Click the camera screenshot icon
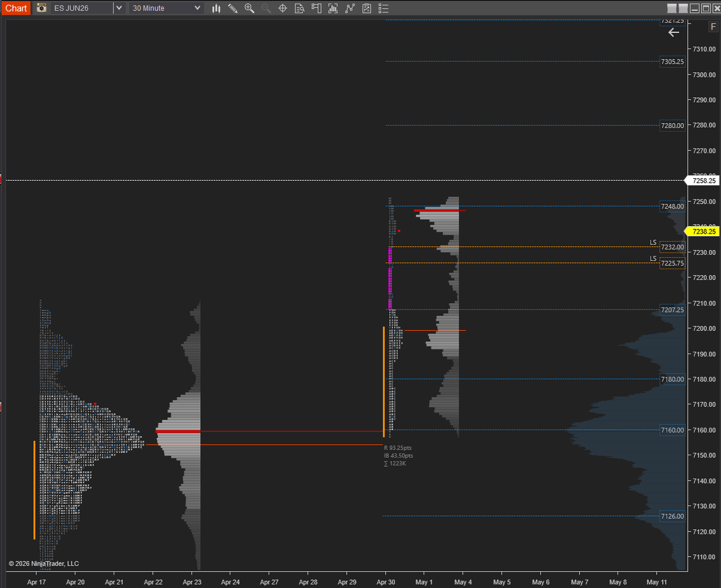The width and height of the screenshot is (721, 588). [41, 8]
